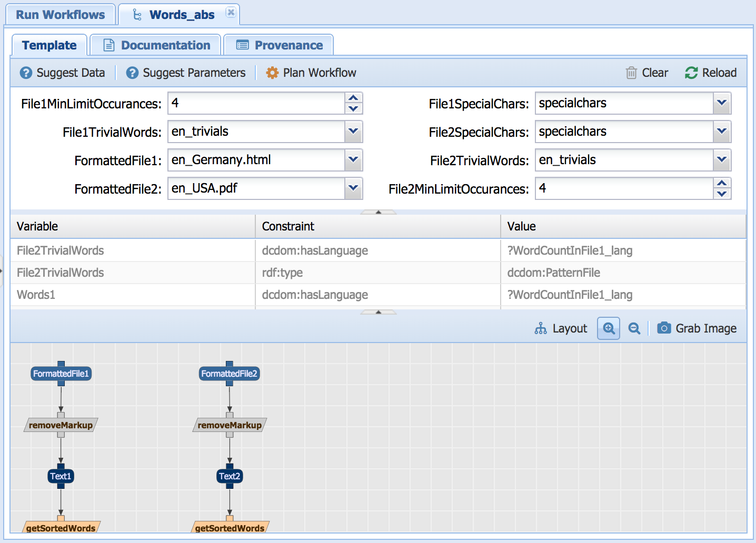Screen dimensions: 756x543
Task: Click the Reload refresh icon
Action: (691, 73)
